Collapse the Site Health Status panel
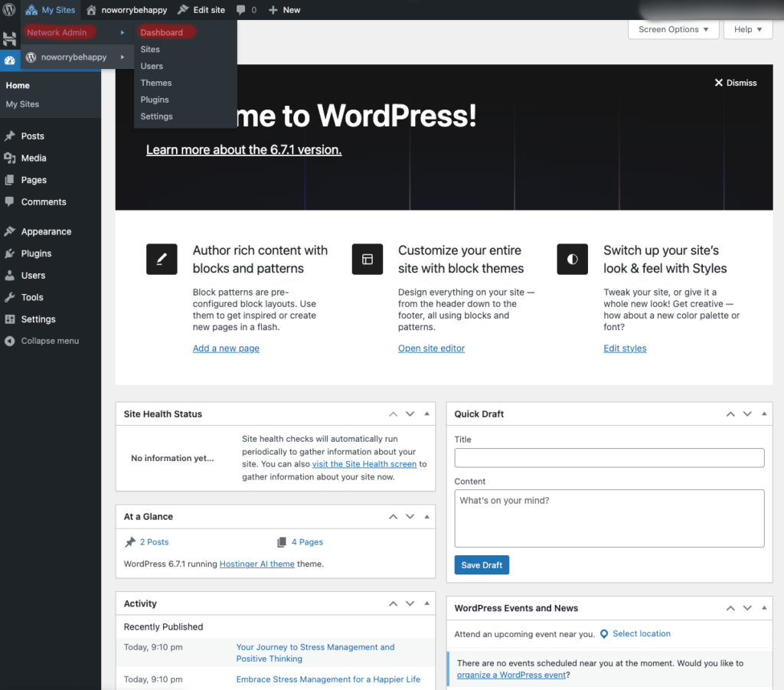The image size is (784, 690). pos(427,414)
